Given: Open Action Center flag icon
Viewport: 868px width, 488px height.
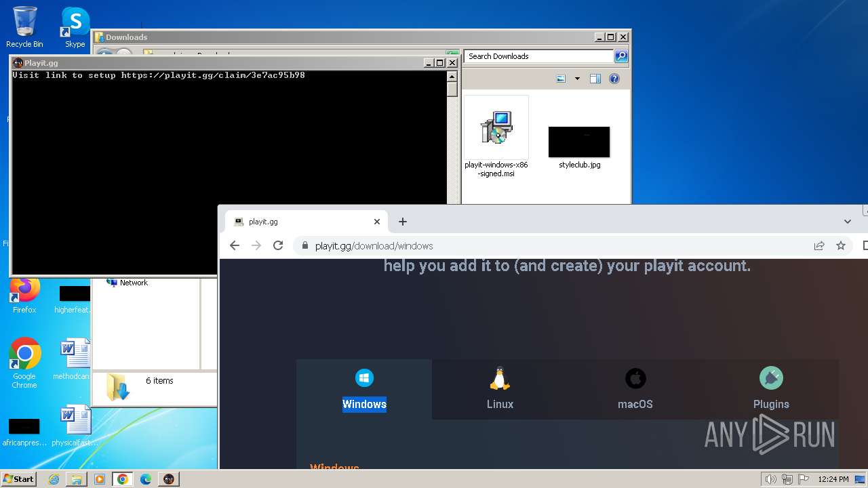Looking at the screenshot, I should point(804,479).
